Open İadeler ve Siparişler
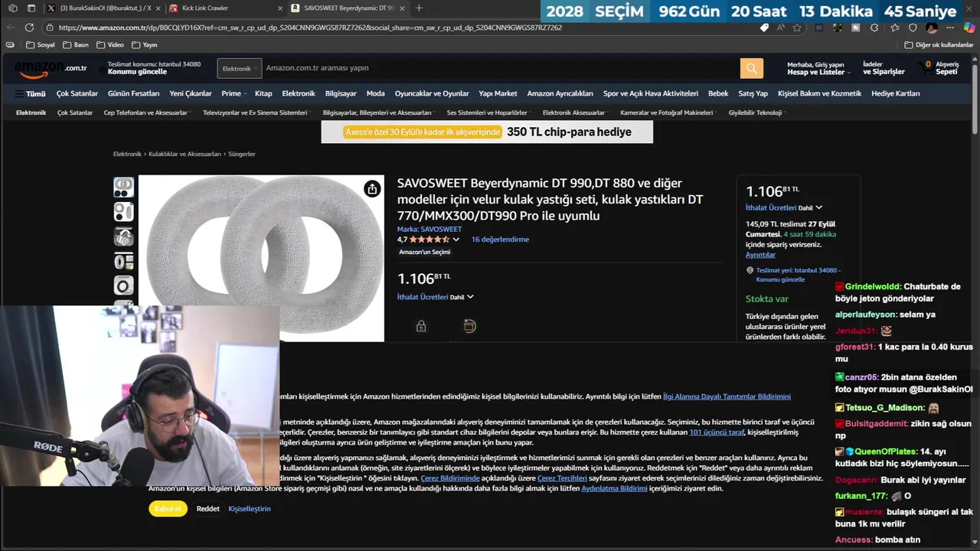Screen dimensions: 980x551 click(x=884, y=68)
